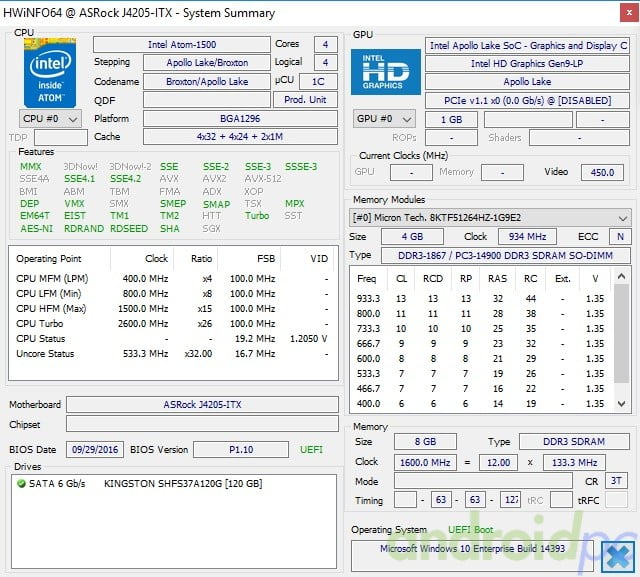Click the Broxton/Apollo Lake codename value
This screenshot has width=640, height=577.
click(x=207, y=82)
